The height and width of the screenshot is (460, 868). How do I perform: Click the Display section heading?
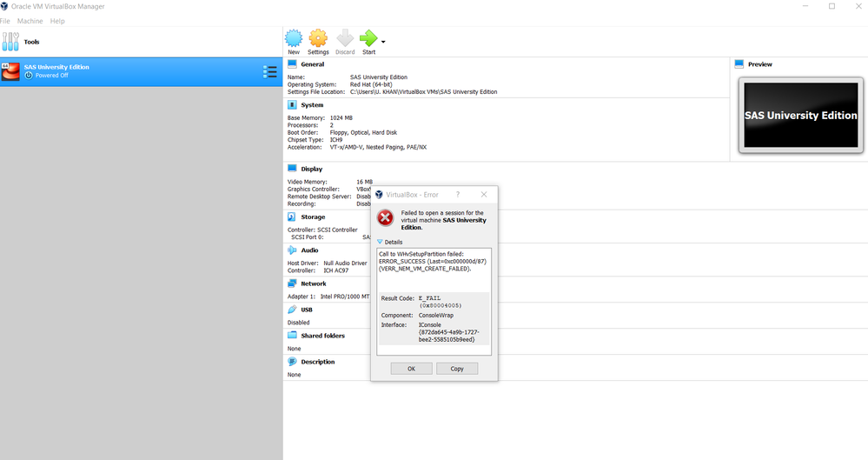312,169
